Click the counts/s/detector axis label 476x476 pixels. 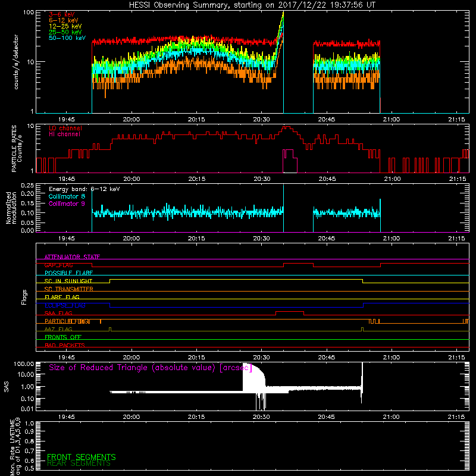(16, 62)
